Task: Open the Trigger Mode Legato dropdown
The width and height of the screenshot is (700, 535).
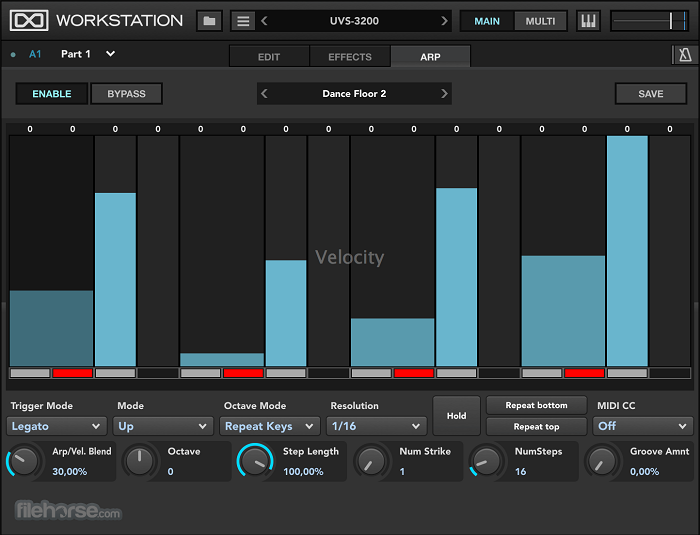Action: coord(57,426)
